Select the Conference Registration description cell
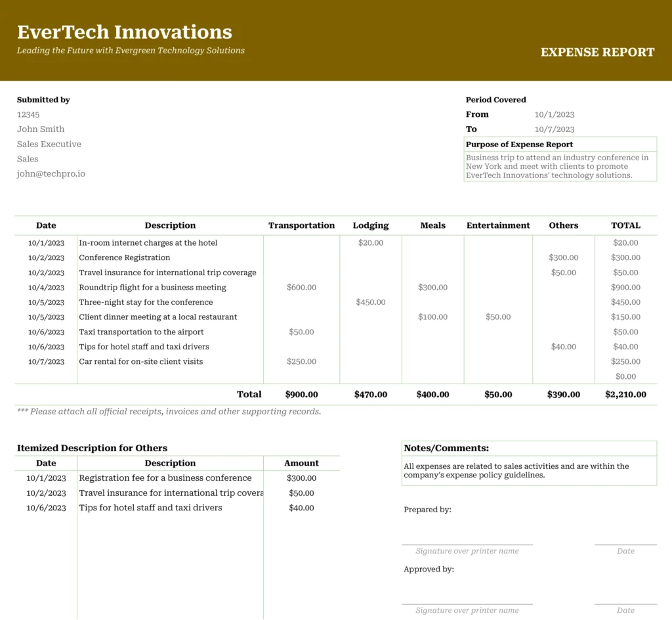The image size is (672, 620). (x=125, y=258)
